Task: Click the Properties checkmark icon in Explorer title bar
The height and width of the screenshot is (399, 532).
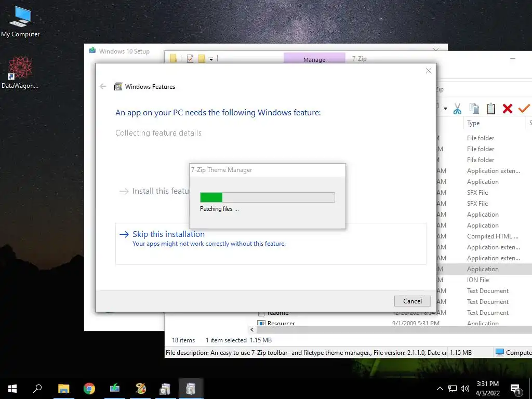Action: tap(190, 59)
